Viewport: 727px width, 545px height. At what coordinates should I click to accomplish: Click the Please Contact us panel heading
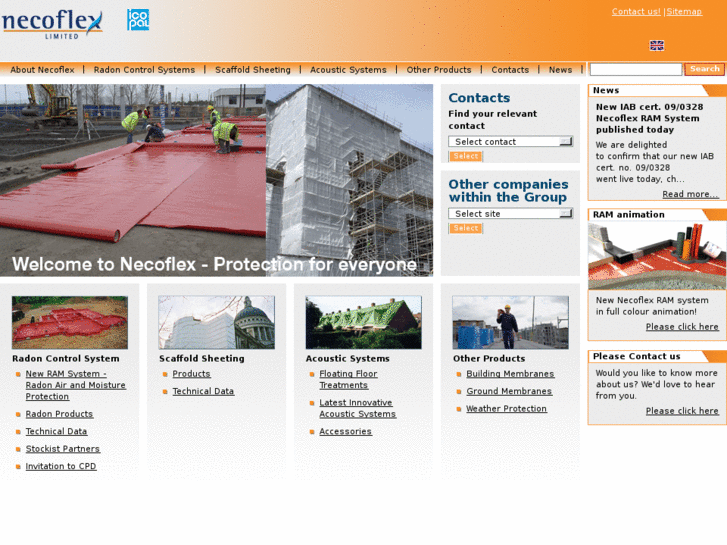point(636,356)
